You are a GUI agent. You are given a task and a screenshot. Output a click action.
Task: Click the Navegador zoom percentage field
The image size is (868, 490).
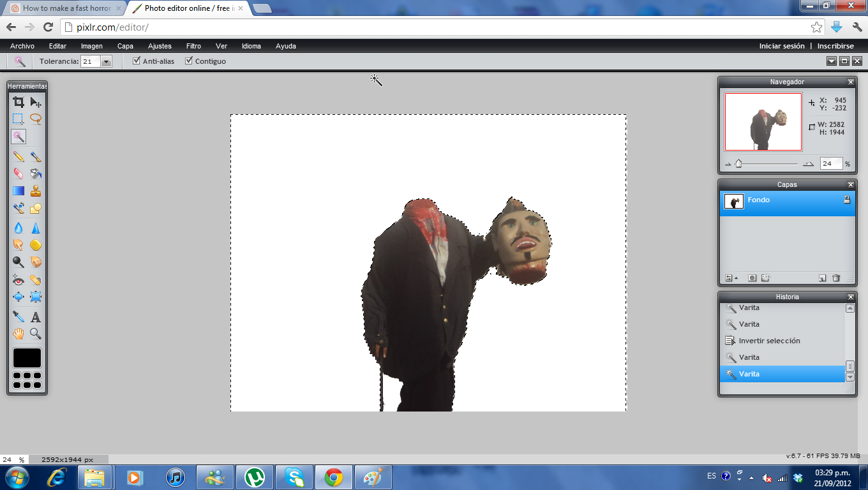[831, 163]
